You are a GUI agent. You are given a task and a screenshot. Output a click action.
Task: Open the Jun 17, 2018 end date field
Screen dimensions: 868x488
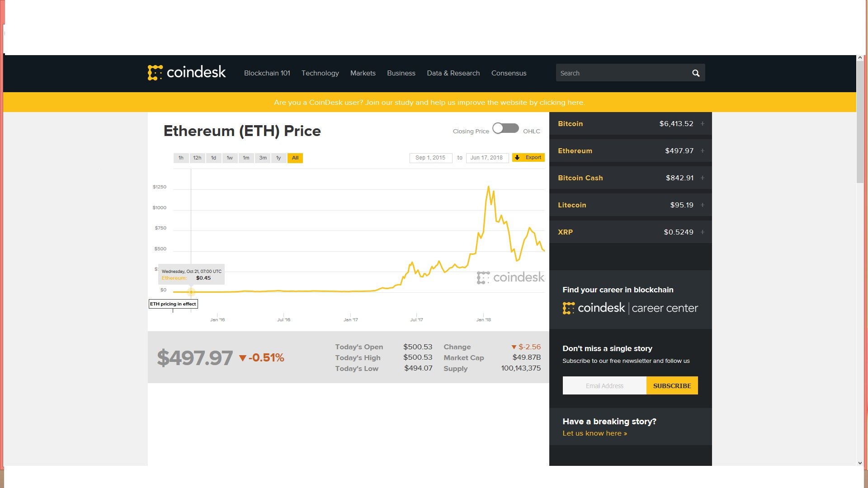click(x=487, y=158)
